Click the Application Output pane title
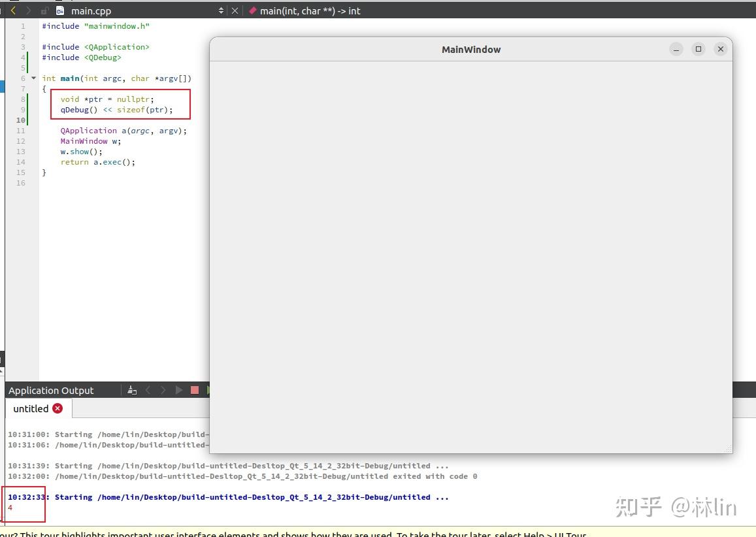 [51, 390]
